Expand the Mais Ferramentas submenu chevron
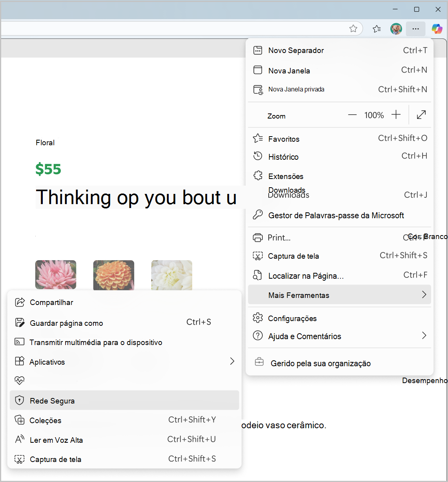448x482 pixels. [424, 294]
